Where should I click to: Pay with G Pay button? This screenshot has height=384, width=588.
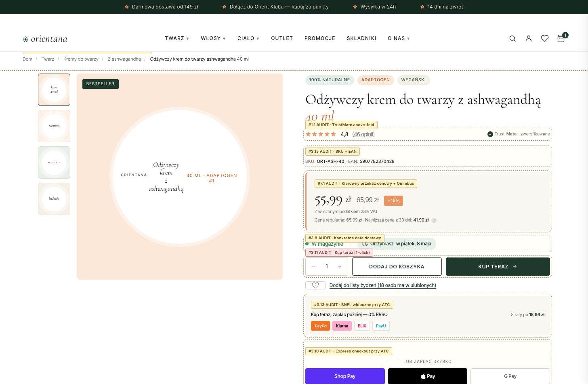tap(510, 376)
